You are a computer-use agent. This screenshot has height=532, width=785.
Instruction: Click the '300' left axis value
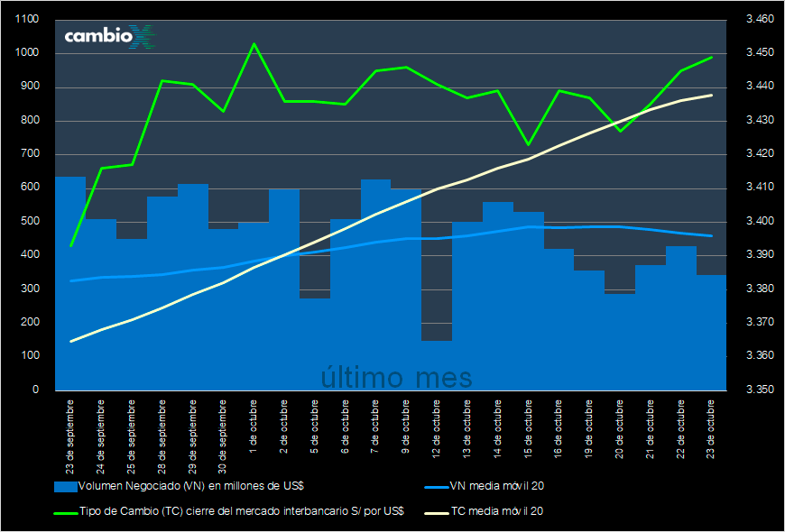[x=30, y=289]
